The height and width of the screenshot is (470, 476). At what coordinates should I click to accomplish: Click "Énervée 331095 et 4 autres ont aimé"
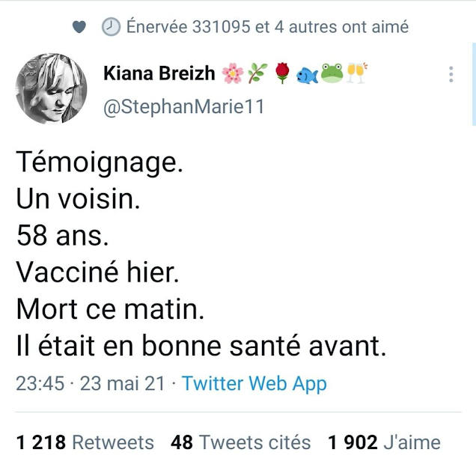pyautogui.click(x=267, y=27)
